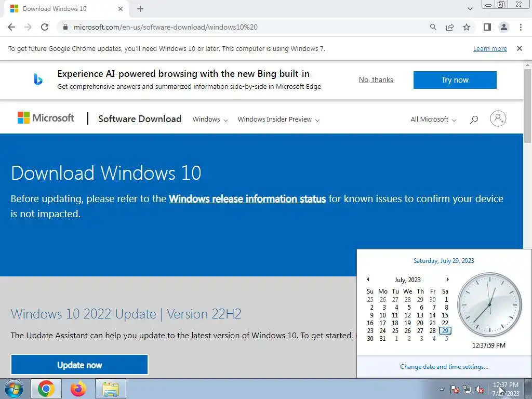This screenshot has height=399, width=532.
Task: Click the Update now button
Action: [79, 365]
